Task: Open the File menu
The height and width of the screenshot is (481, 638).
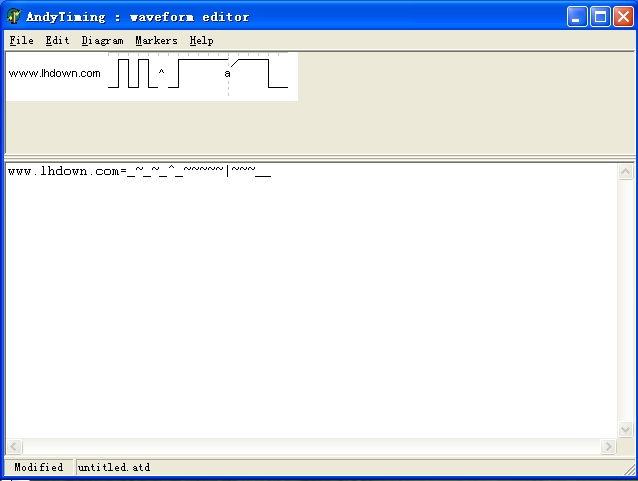Action: point(21,41)
